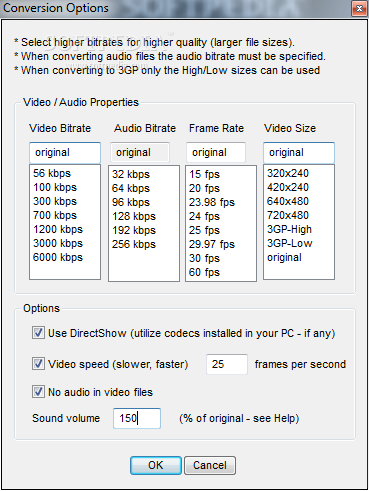369x491 pixels.
Task: Disable No audio in video files
Action: [x=38, y=392]
